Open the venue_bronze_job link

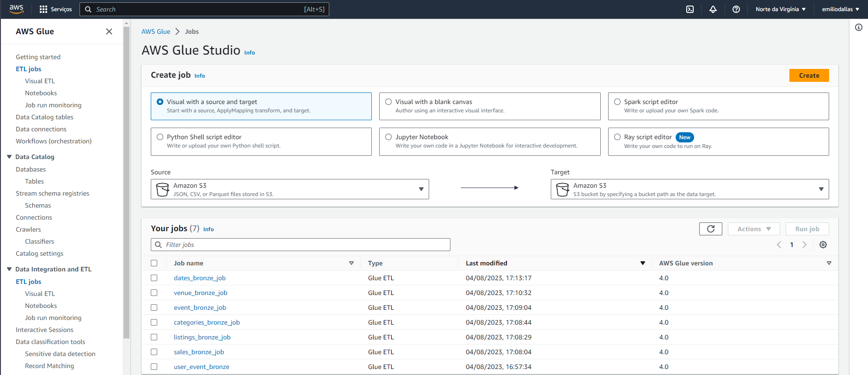click(200, 293)
